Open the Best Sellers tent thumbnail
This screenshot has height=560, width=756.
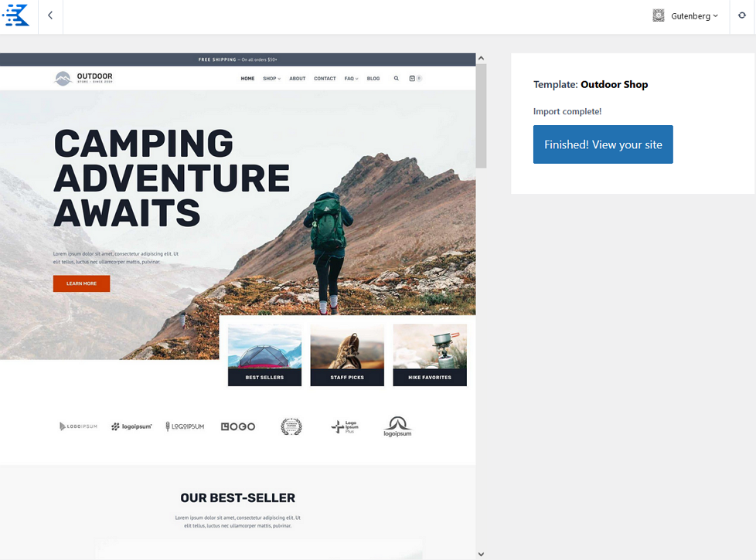point(264,355)
